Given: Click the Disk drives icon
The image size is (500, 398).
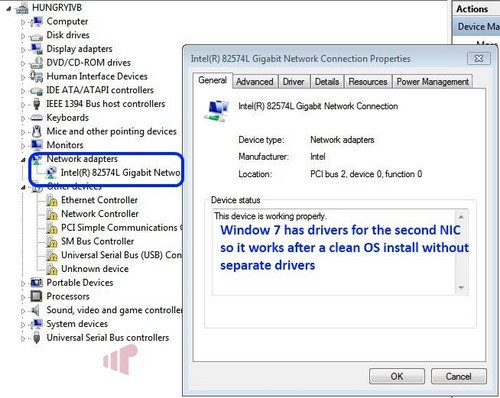Looking at the screenshot, I should 37,36.
